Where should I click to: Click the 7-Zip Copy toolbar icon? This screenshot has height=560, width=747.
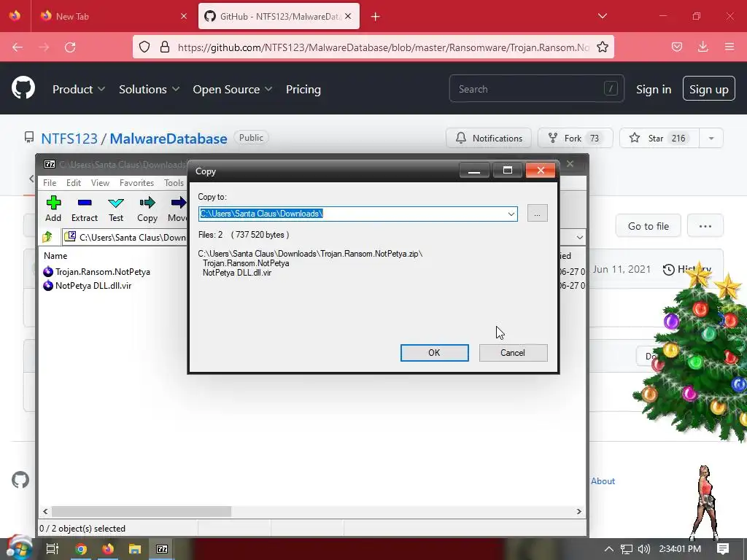coord(147,203)
